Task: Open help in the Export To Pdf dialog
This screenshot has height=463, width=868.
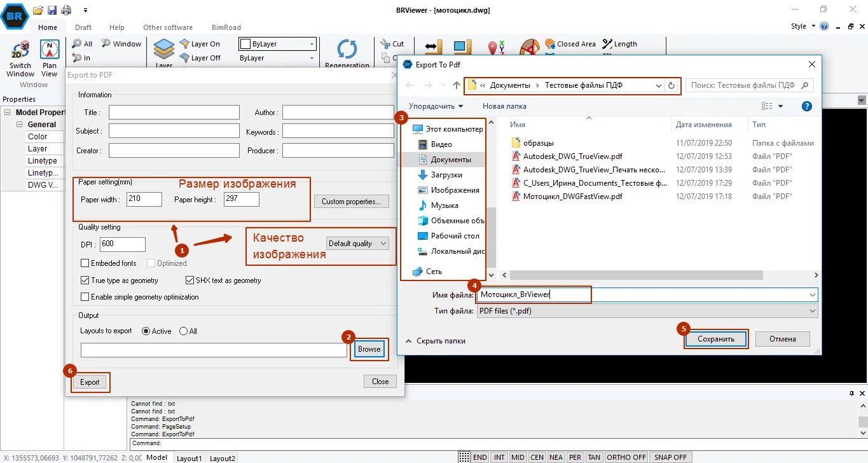Action: pyautogui.click(x=806, y=106)
